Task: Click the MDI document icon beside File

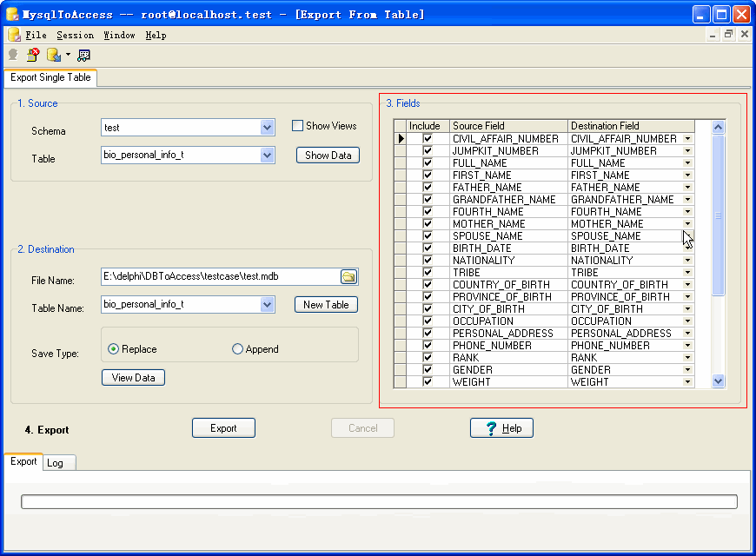Action: 14,35
